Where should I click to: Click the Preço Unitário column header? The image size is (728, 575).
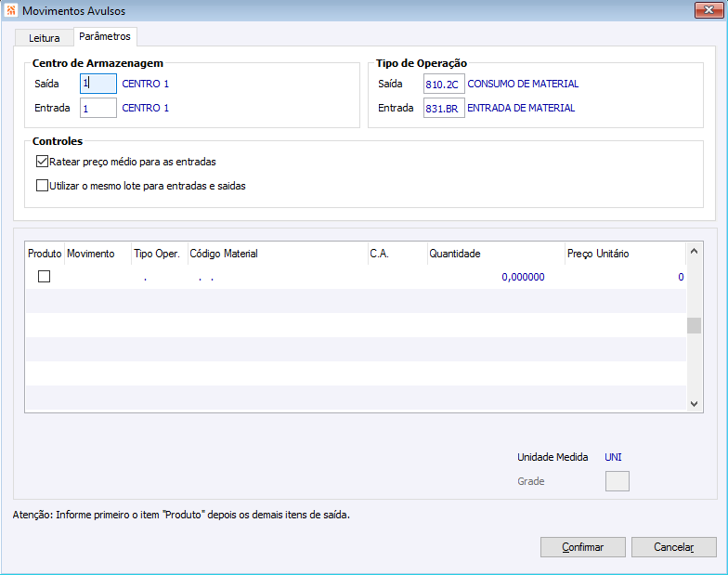(x=625, y=254)
